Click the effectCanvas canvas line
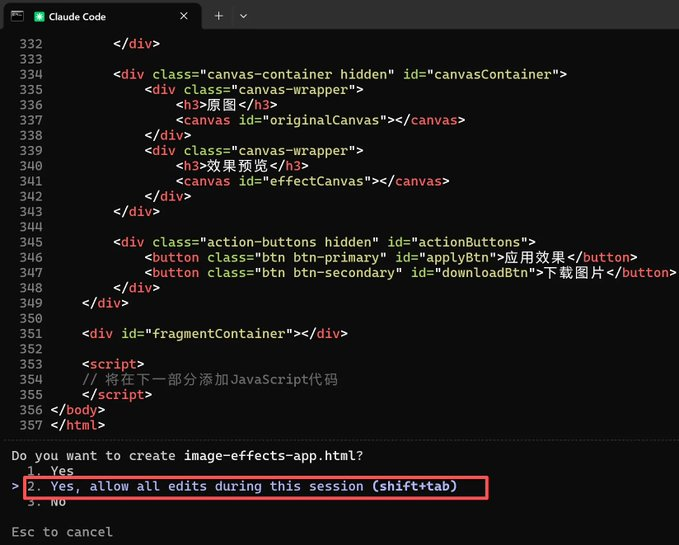 312,181
